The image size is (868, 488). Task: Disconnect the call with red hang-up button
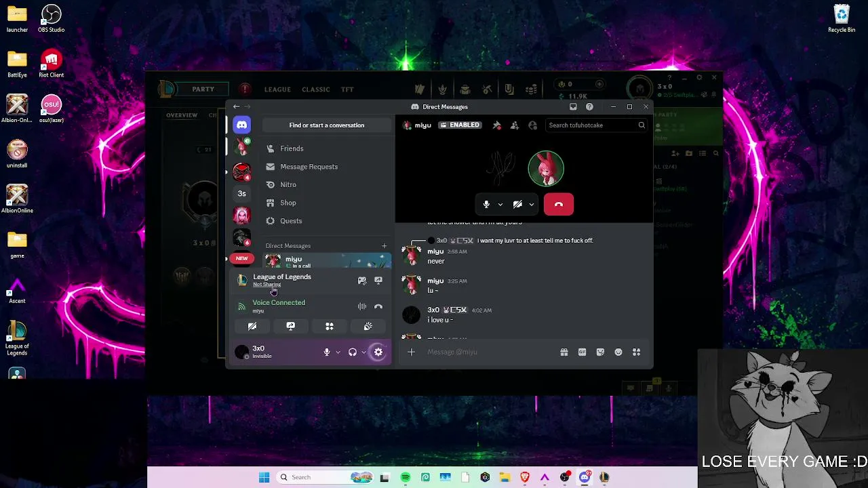point(559,204)
